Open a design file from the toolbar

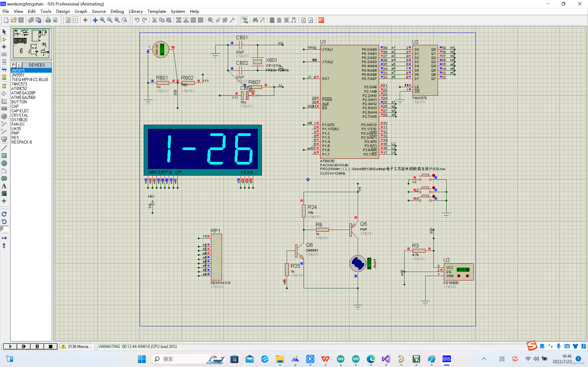[14, 20]
